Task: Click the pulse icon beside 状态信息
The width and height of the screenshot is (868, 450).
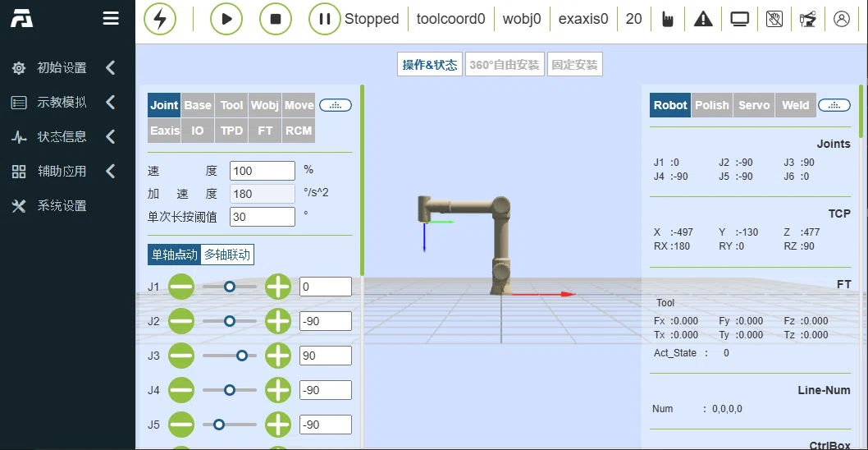Action: click(19, 137)
